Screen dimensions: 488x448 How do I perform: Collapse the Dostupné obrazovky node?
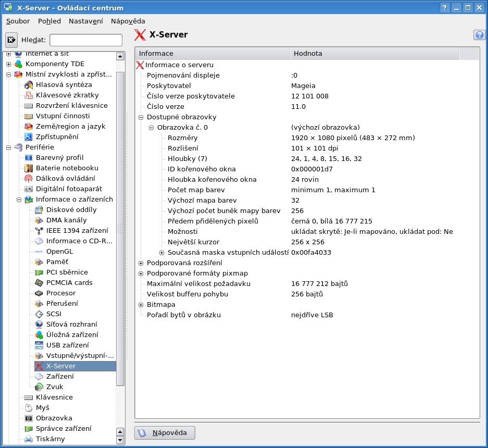coord(141,117)
